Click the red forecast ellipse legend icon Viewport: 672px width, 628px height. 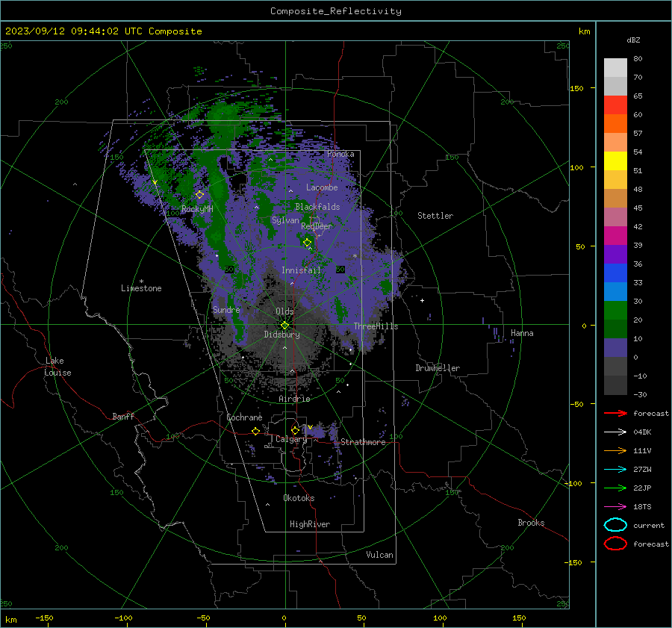point(615,544)
